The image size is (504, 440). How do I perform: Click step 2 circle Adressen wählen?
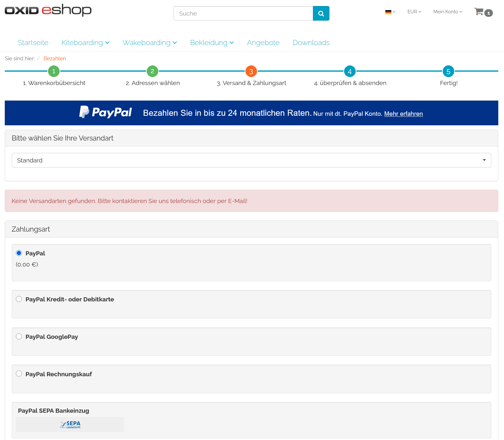(152, 71)
